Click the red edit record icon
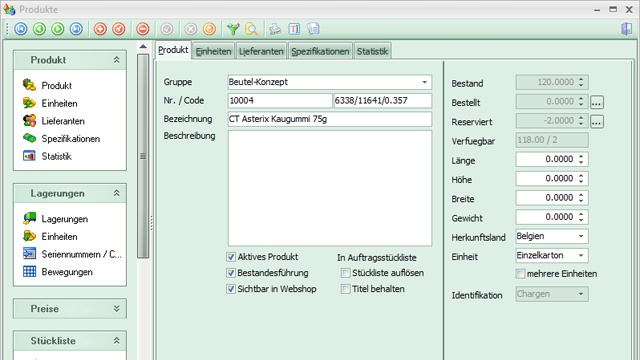This screenshot has height=360, width=640. click(118, 29)
